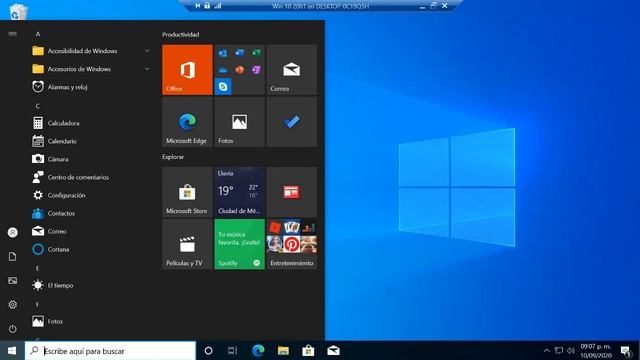Open the notification center icon
This screenshot has height=360, width=640.
pyautogui.click(x=625, y=351)
